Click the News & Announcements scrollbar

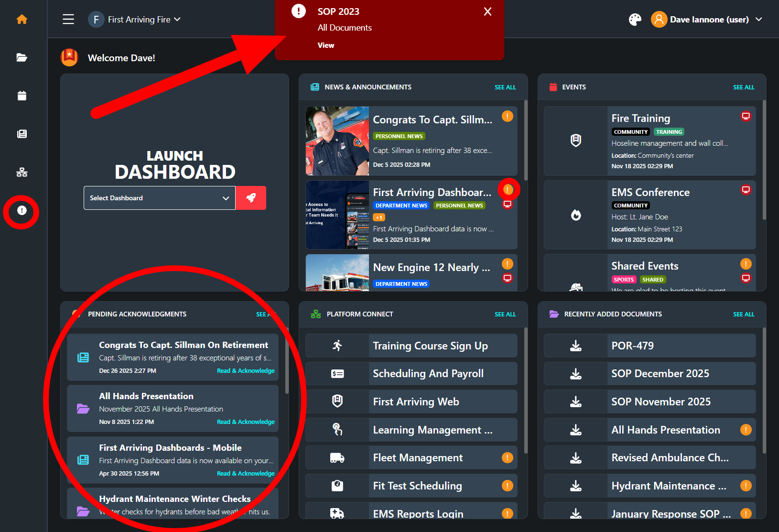point(526,141)
